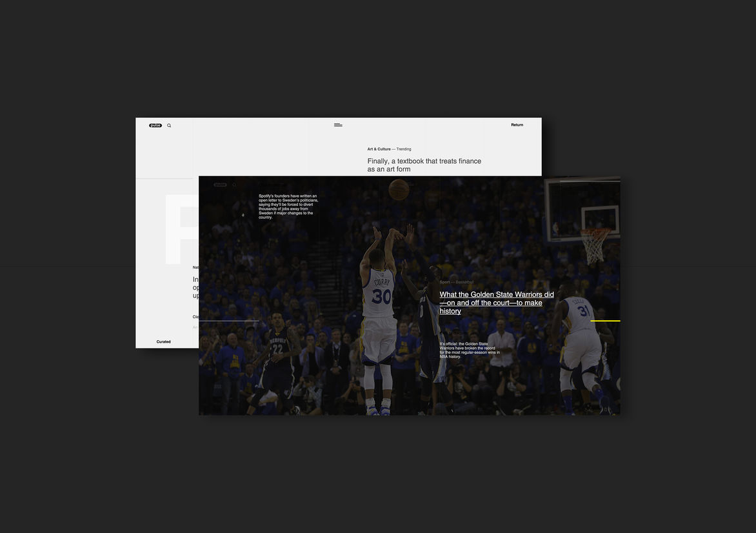Screen dimensions: 756x533
Task: Click the dimmed pulse logo on the dark page
Action: click(220, 185)
